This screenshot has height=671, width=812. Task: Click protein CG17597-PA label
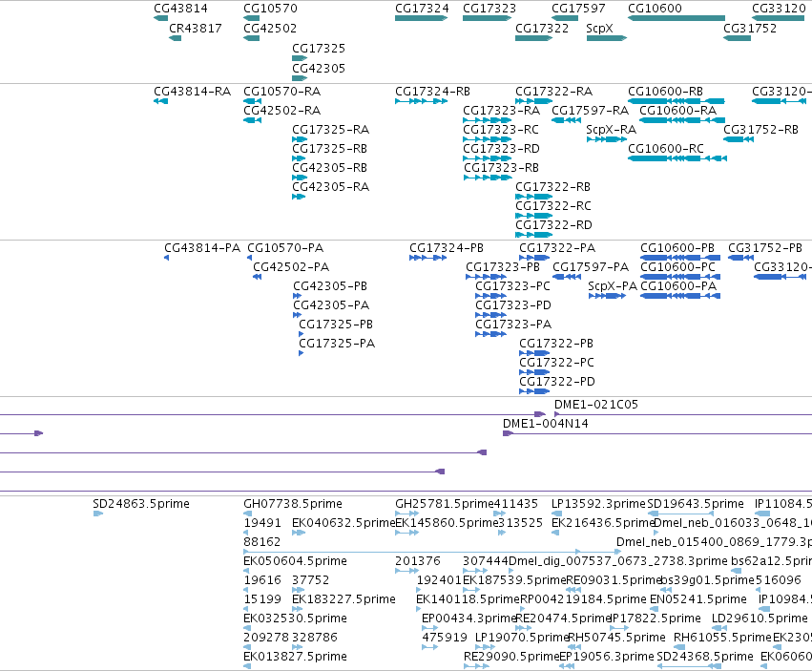(591, 267)
